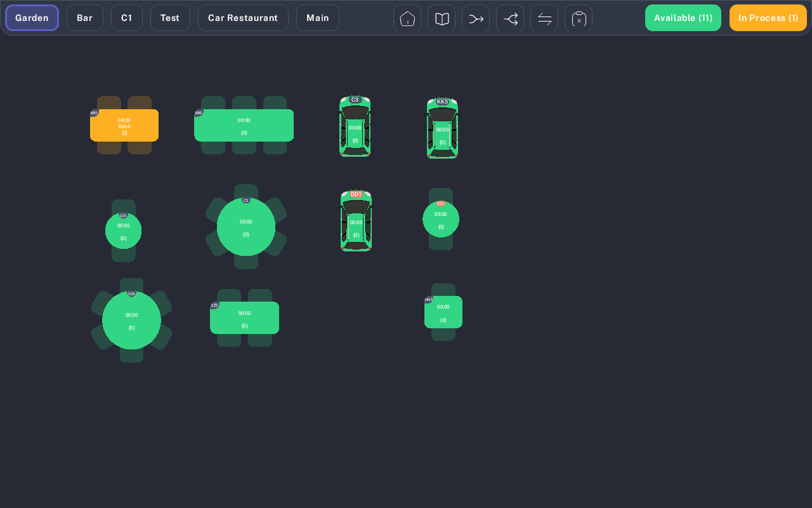Image resolution: width=812 pixels, height=508 pixels.
Task: Click the home icon in toolbar
Action: point(407,18)
